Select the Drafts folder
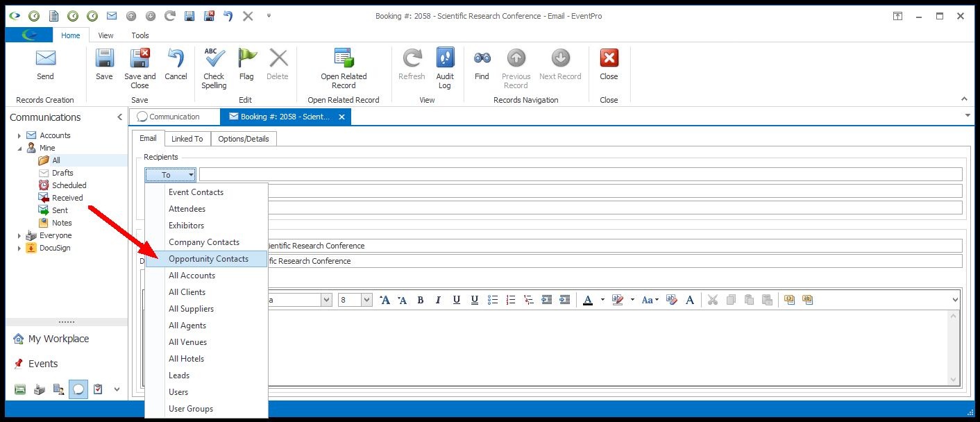This screenshot has height=422, width=980. [62, 173]
